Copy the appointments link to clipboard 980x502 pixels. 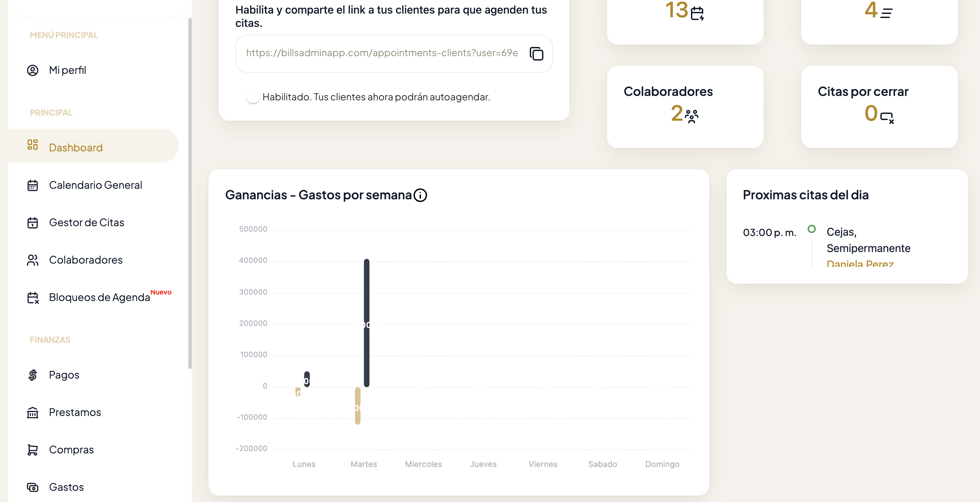pyautogui.click(x=536, y=54)
